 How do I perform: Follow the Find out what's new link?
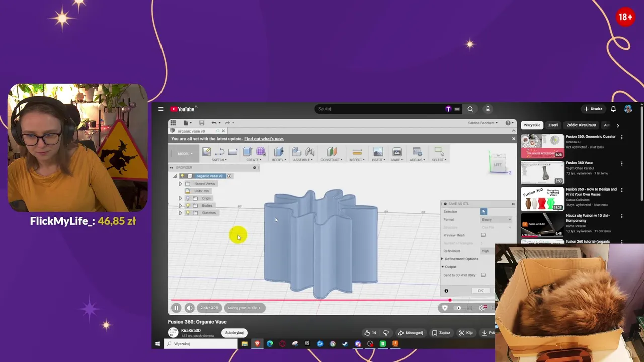(x=264, y=139)
